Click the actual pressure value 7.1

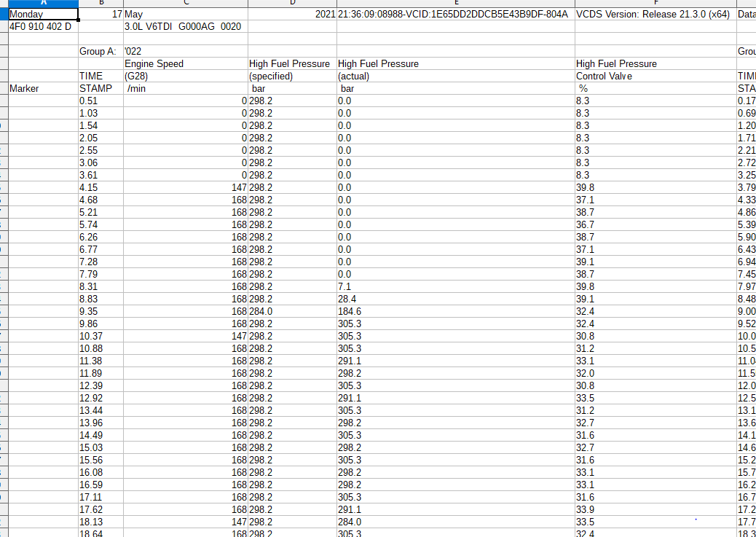455,287
